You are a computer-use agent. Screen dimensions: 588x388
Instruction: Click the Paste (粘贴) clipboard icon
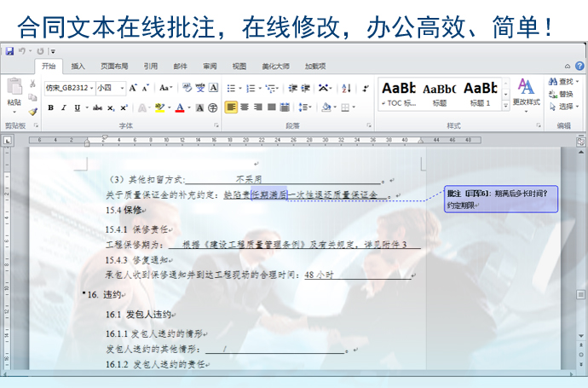[x=14, y=91]
